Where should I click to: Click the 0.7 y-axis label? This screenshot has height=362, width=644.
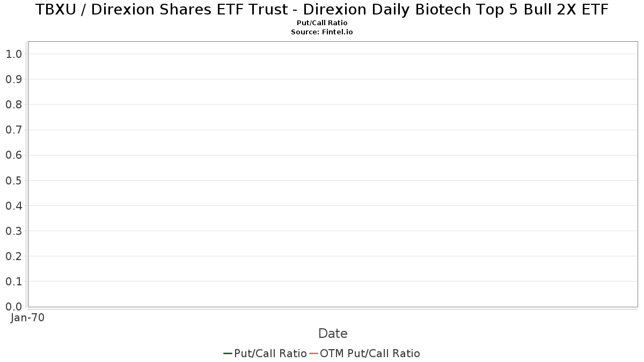click(x=13, y=130)
